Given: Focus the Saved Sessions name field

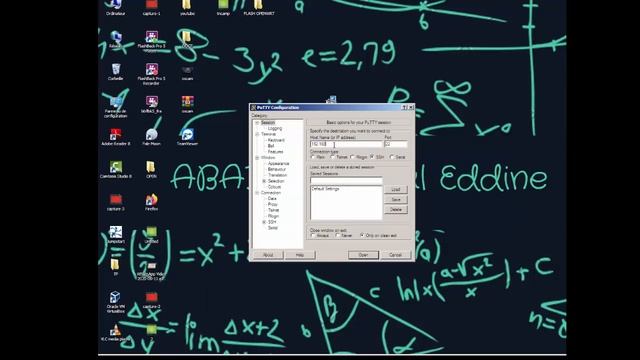Looking at the screenshot, I should 346,180.
